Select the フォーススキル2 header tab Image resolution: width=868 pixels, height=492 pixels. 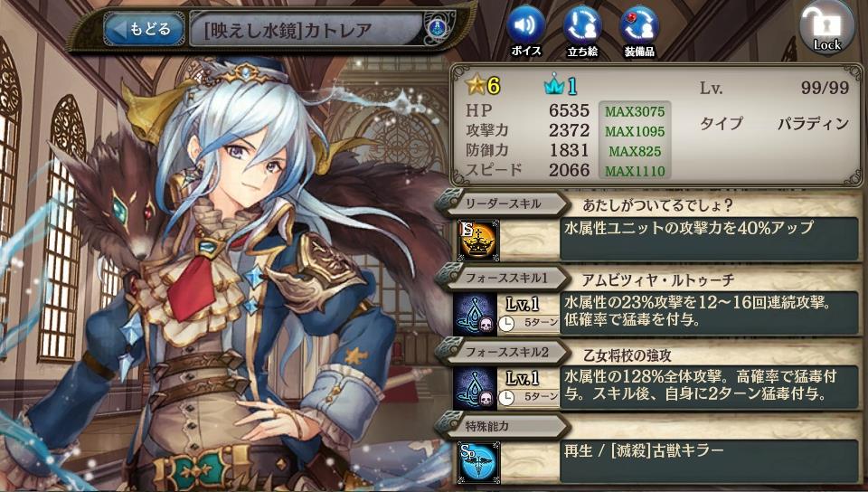[x=503, y=352]
